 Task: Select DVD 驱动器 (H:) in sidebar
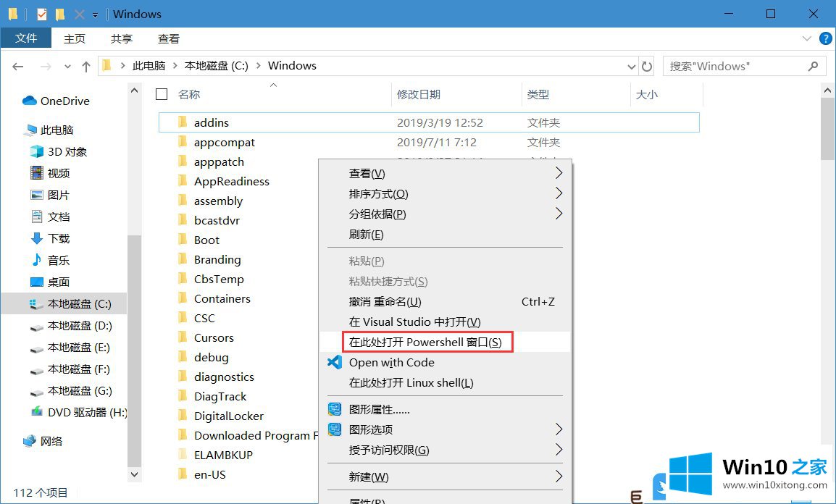click(x=79, y=412)
